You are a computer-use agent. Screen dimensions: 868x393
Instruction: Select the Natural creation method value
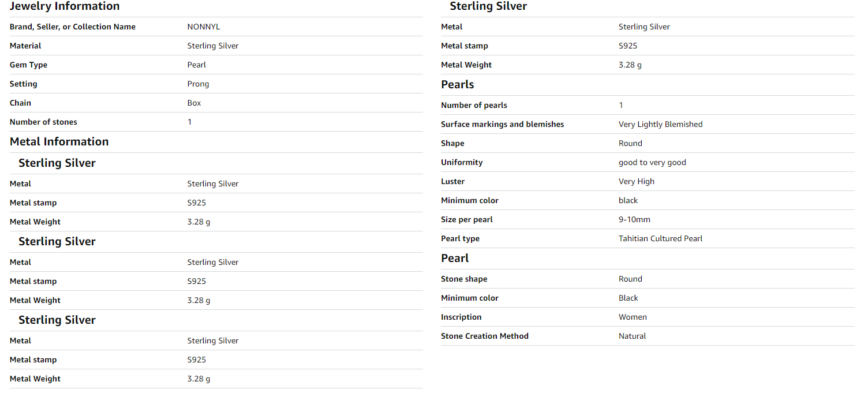point(632,336)
